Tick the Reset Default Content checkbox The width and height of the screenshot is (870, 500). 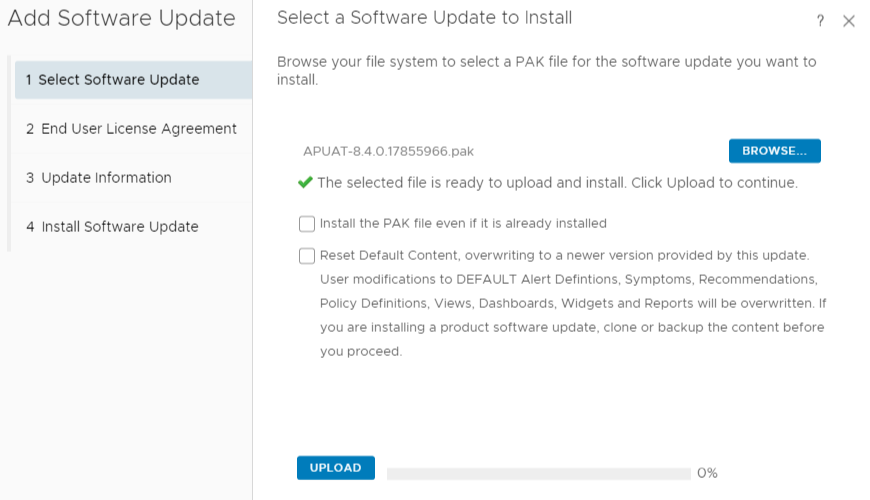[x=307, y=256]
